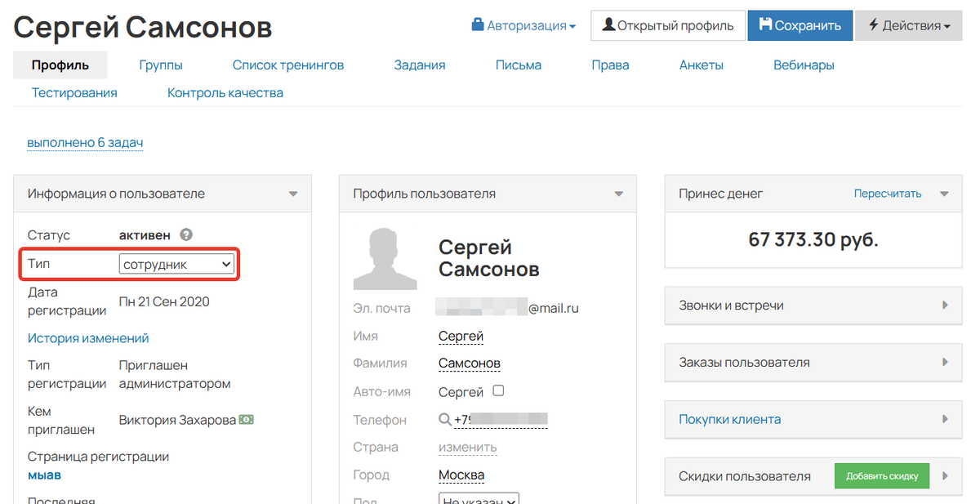Collapse the 'Профиль пользователя' panel

(x=618, y=194)
